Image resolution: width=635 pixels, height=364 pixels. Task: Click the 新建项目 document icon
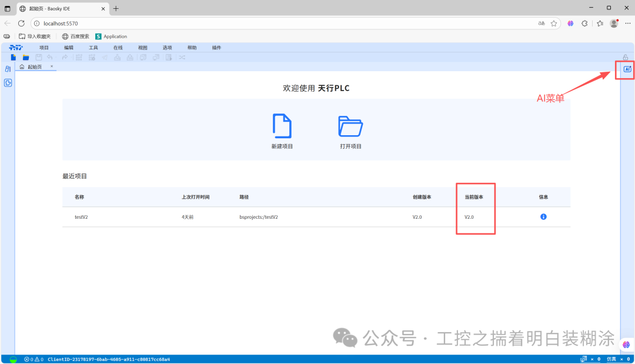[282, 126]
